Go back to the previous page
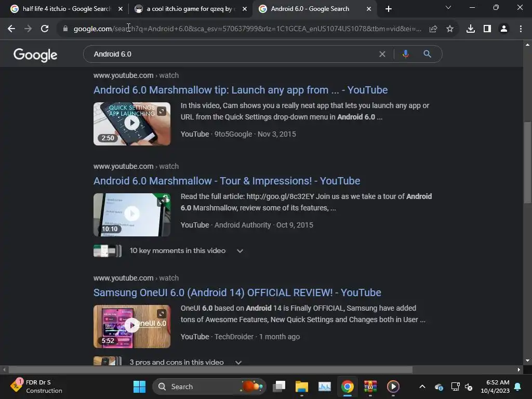Viewport: 532px width, 399px height. [11, 29]
